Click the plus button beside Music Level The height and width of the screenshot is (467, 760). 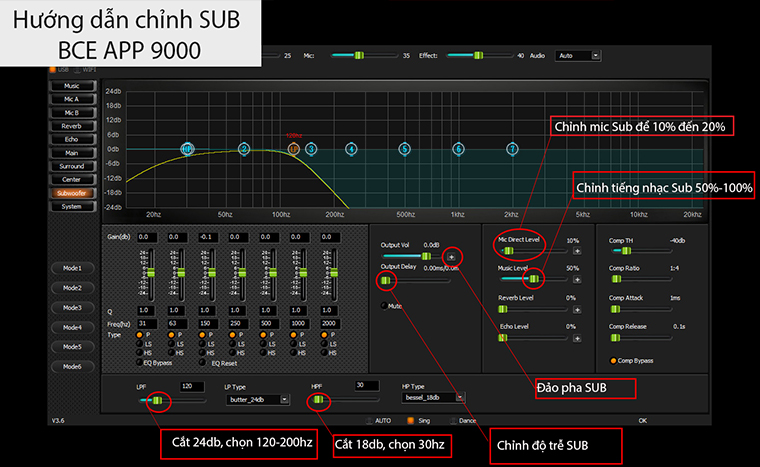click(577, 280)
